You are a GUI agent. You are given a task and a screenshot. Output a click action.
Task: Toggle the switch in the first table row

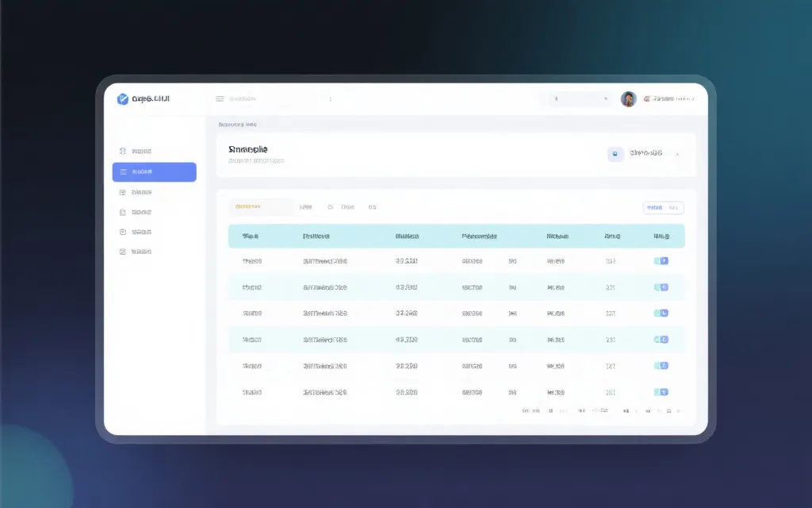661,260
